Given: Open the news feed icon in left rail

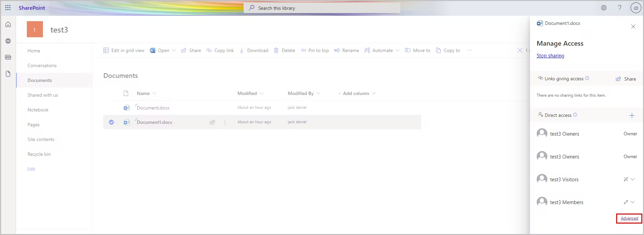Looking at the screenshot, I should [x=8, y=57].
